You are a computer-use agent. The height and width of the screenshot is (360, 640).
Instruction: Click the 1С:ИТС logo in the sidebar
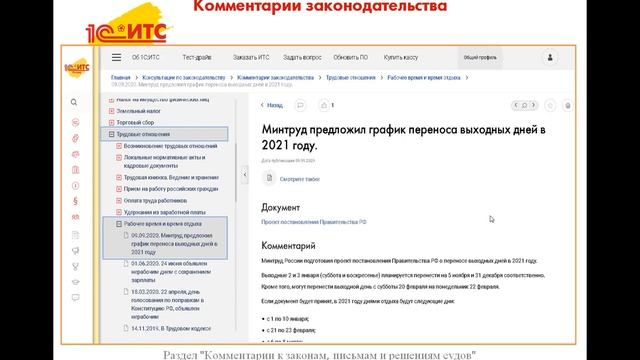click(77, 68)
